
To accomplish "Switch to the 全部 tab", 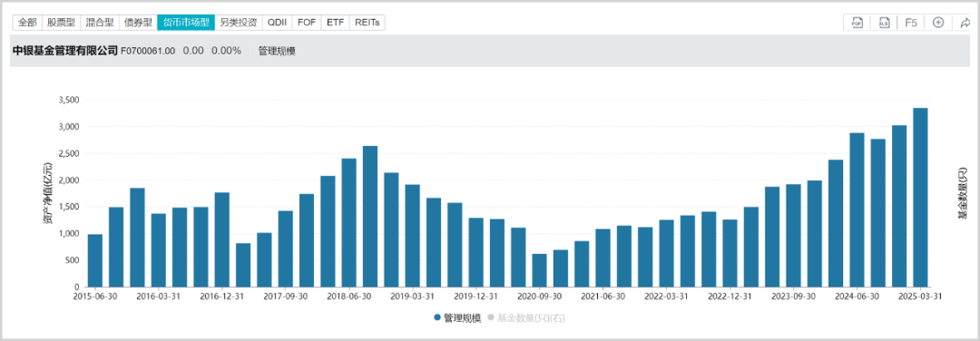I will (x=27, y=23).
